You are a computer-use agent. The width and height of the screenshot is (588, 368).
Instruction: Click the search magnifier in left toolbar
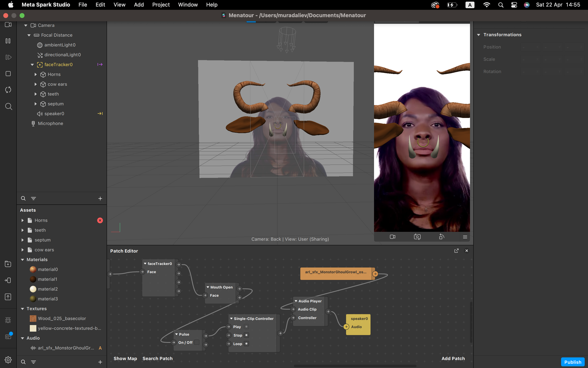pos(9,106)
